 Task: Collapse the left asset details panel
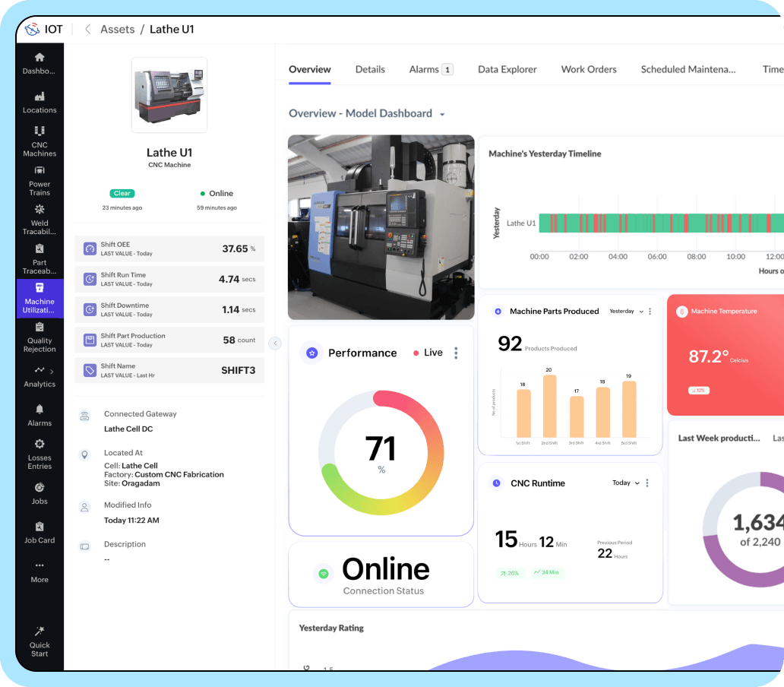[275, 343]
